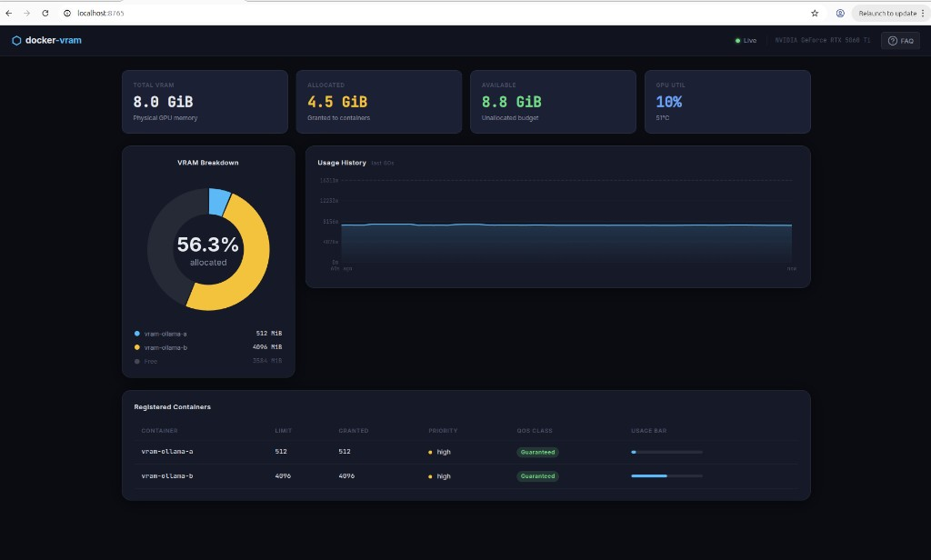
Task: Click the last 60s label
Action: (x=383, y=163)
